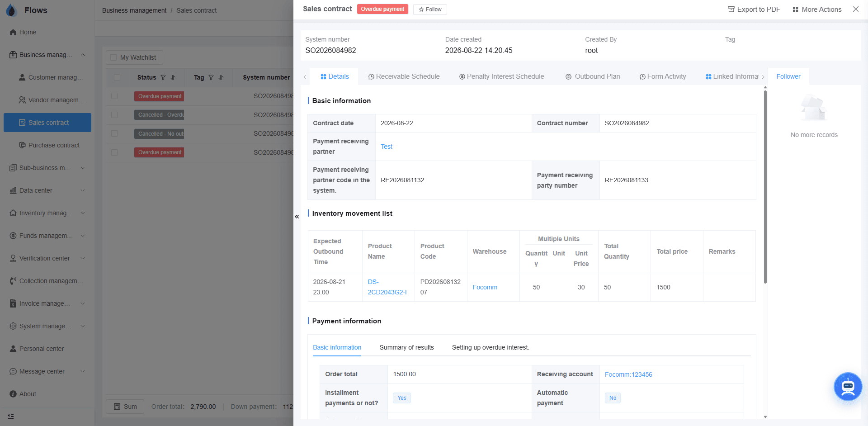Switch to the Details tab
The width and height of the screenshot is (868, 426).
(335, 76)
